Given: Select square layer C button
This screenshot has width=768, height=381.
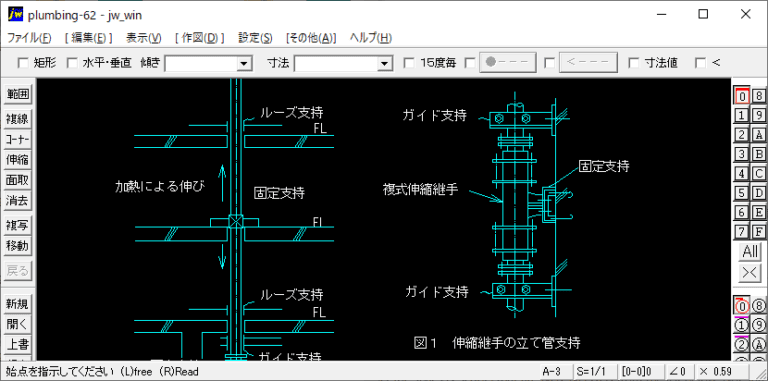Looking at the screenshot, I should [759, 173].
